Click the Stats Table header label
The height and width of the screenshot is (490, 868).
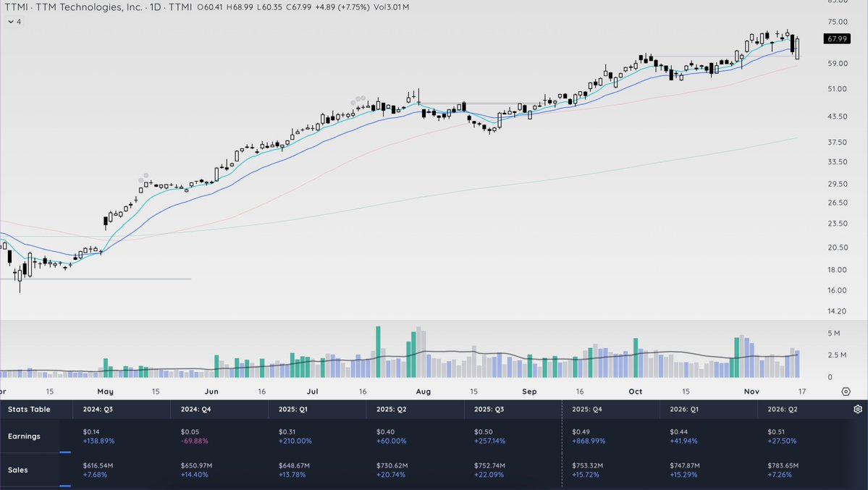pyautogui.click(x=30, y=409)
